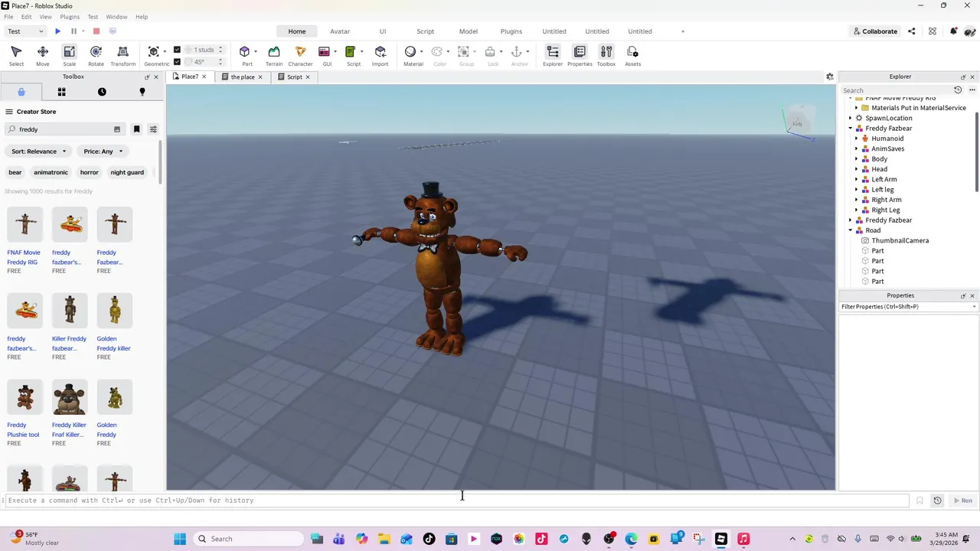This screenshot has height=551, width=980.
Task: Open command history clock icon
Action: click(937, 500)
